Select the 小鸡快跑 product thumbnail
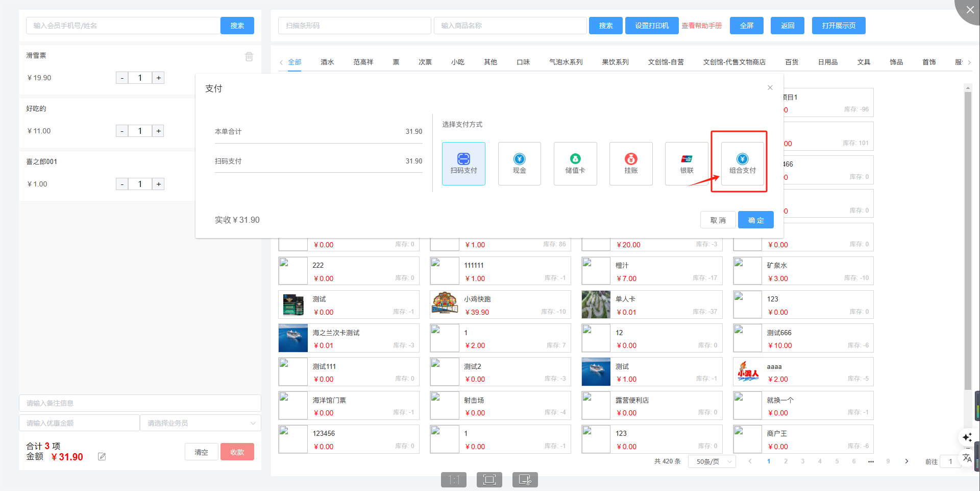Viewport: 980px width, 491px height. [445, 304]
